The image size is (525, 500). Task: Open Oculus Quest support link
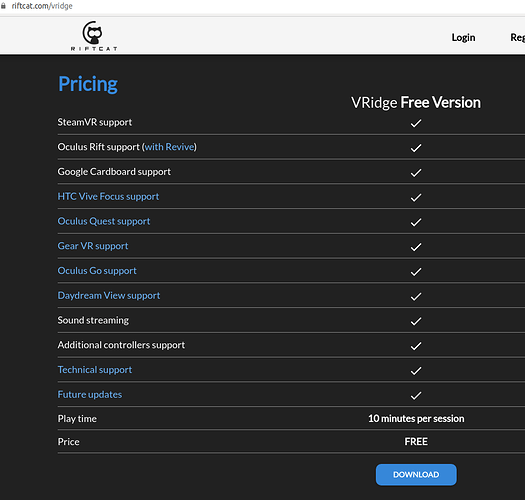pyautogui.click(x=104, y=221)
